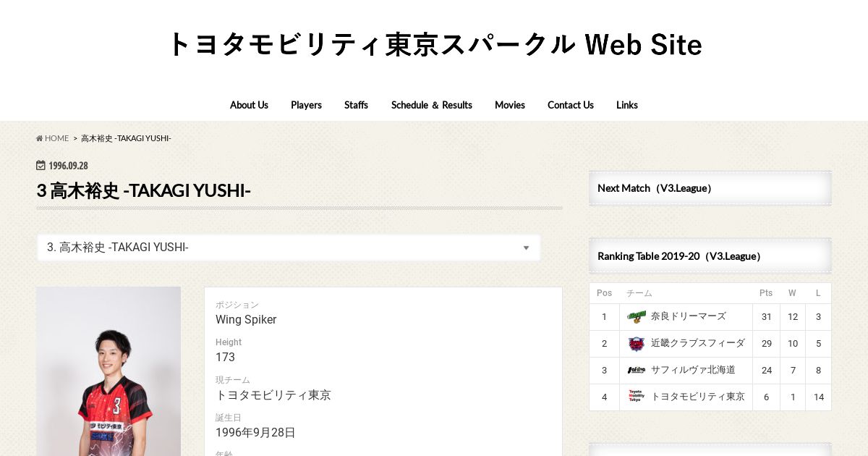Sort ranking table by L column
868x456 pixels.
click(x=818, y=293)
